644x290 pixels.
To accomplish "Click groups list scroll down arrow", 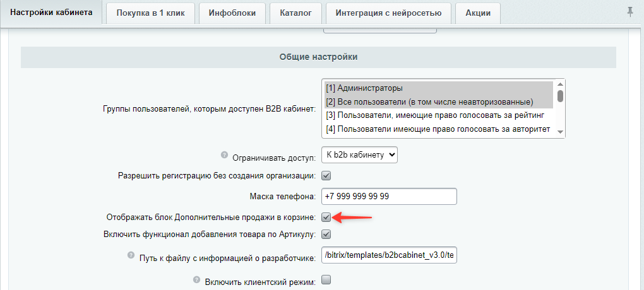I will pos(560,132).
